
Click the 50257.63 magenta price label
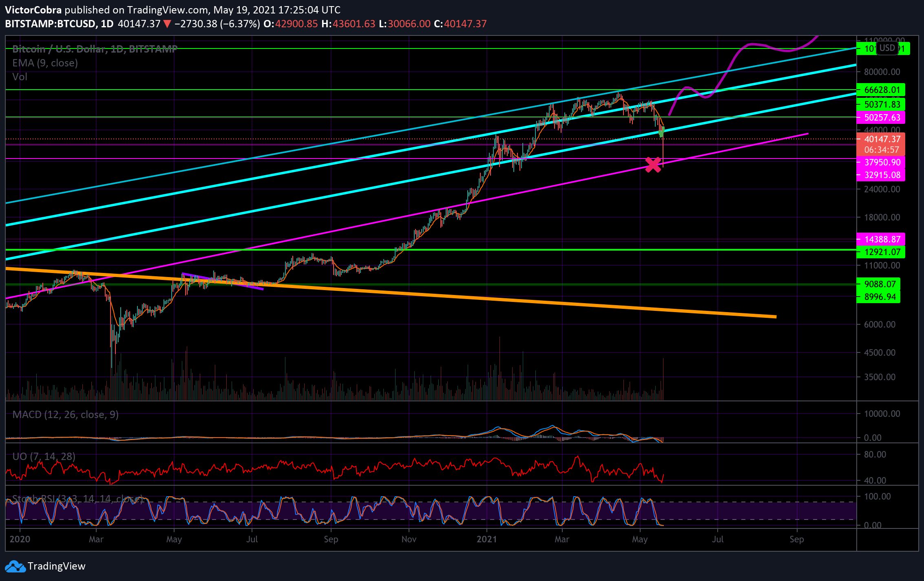(881, 118)
